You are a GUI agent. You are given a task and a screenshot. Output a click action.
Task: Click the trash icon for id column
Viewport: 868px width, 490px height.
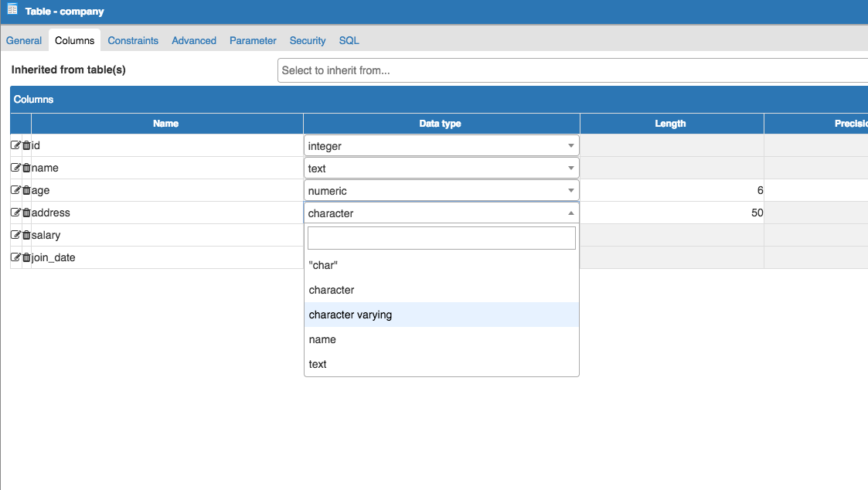26,145
